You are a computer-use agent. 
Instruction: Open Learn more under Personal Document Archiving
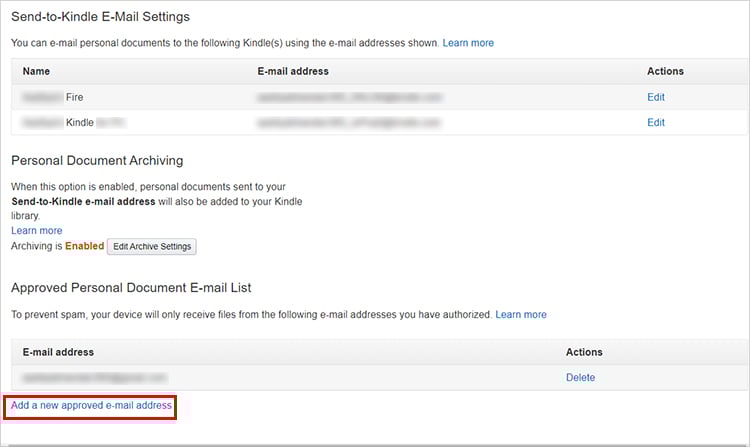coord(36,231)
